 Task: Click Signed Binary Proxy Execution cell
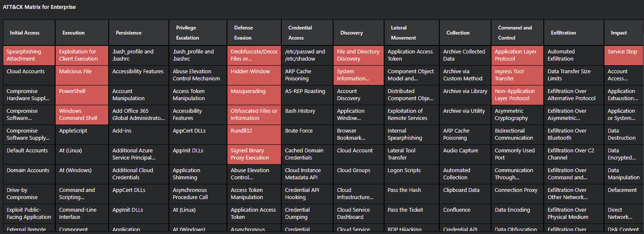click(254, 154)
